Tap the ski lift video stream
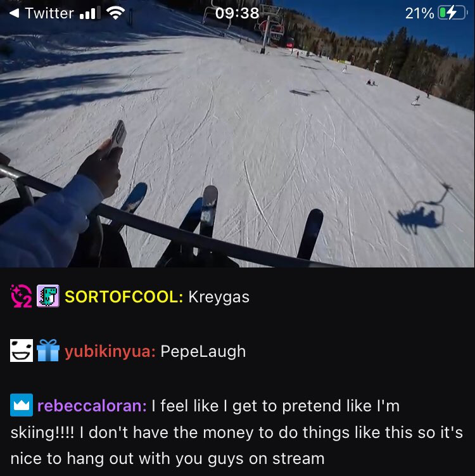This screenshot has height=476, width=475. (x=237, y=134)
